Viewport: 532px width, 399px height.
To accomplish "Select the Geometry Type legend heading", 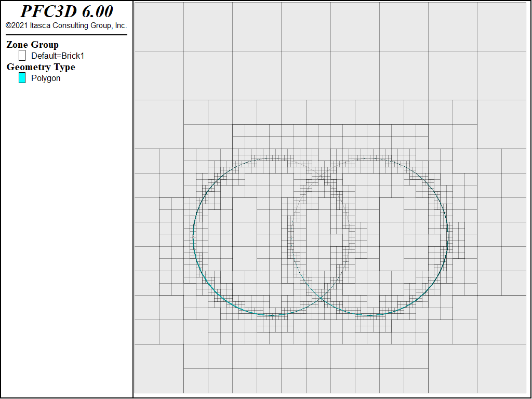I will 41,67.
